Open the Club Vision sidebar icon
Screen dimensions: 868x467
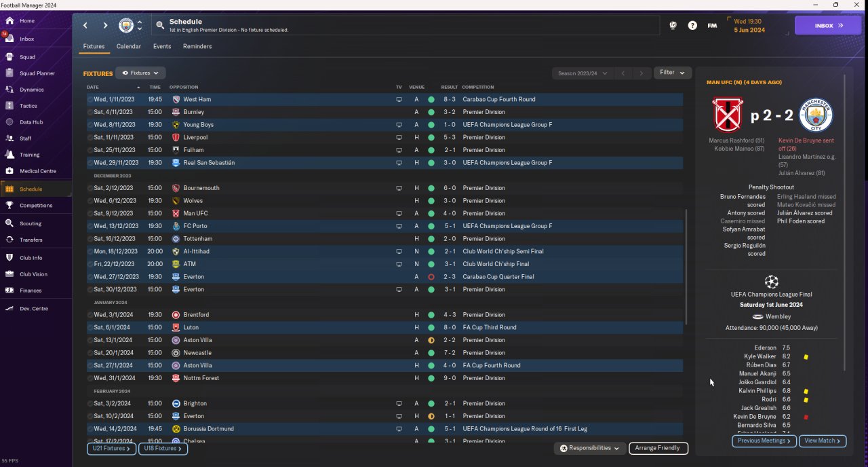tap(9, 274)
